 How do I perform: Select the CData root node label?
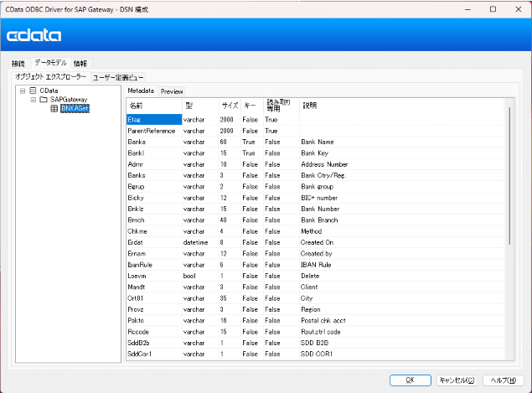[49, 90]
